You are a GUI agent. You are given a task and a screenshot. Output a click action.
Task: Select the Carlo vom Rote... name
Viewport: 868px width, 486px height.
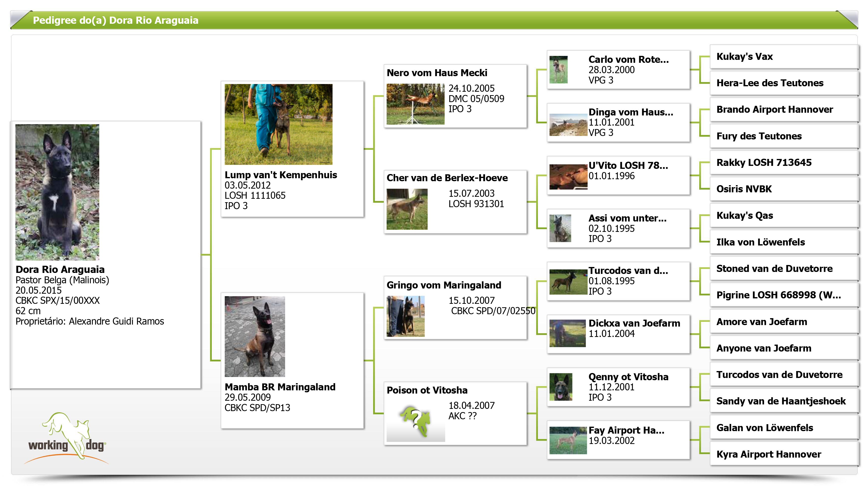(628, 59)
